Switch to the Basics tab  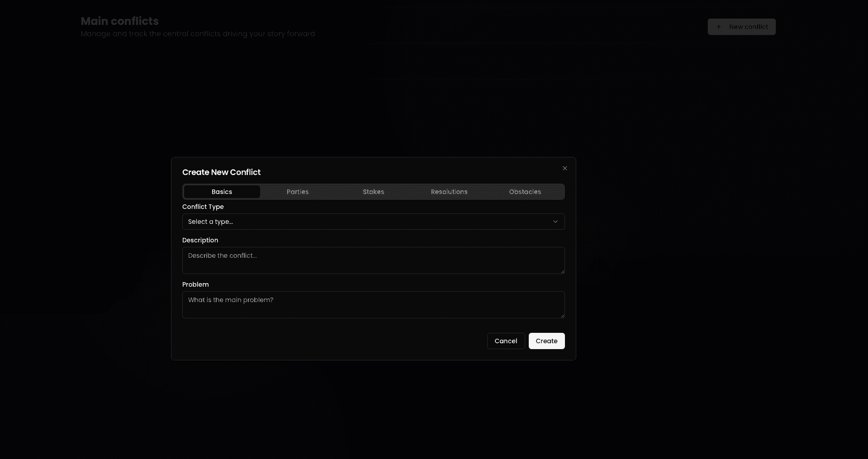(222, 192)
